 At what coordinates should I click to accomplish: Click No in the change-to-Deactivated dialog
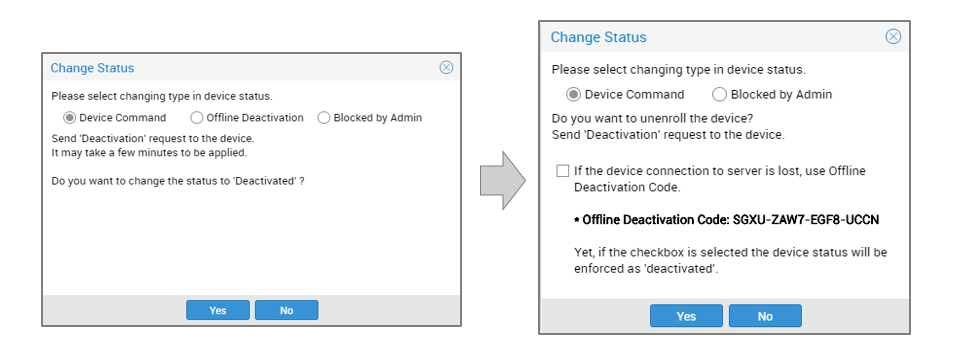point(287,310)
